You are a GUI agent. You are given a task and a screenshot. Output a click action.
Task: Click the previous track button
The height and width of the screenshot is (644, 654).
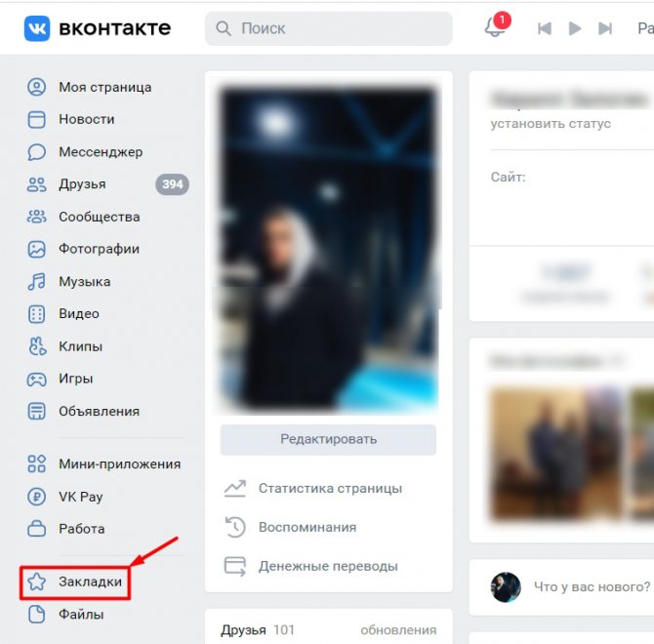pyautogui.click(x=544, y=29)
